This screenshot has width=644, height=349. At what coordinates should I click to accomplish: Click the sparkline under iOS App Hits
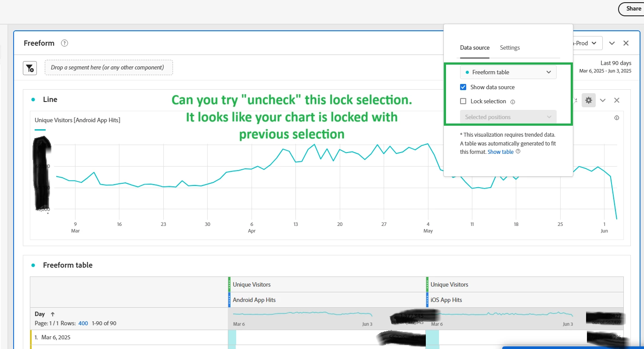tap(502, 314)
